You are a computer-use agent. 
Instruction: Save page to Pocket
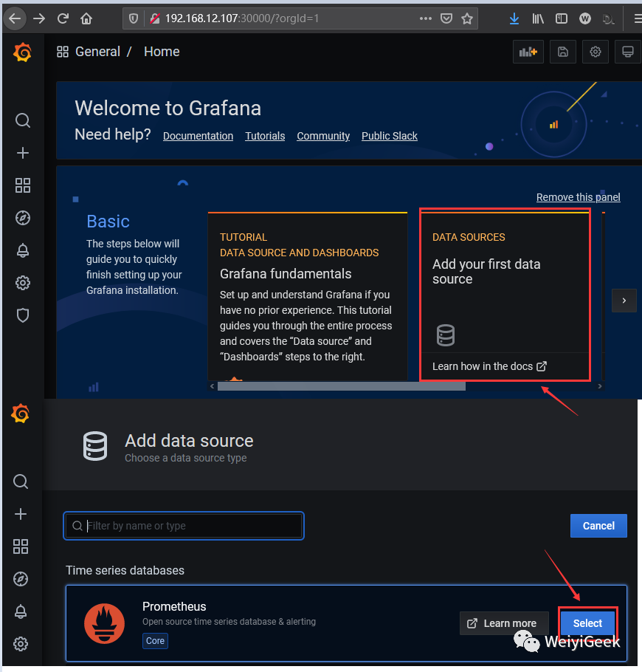(x=446, y=18)
